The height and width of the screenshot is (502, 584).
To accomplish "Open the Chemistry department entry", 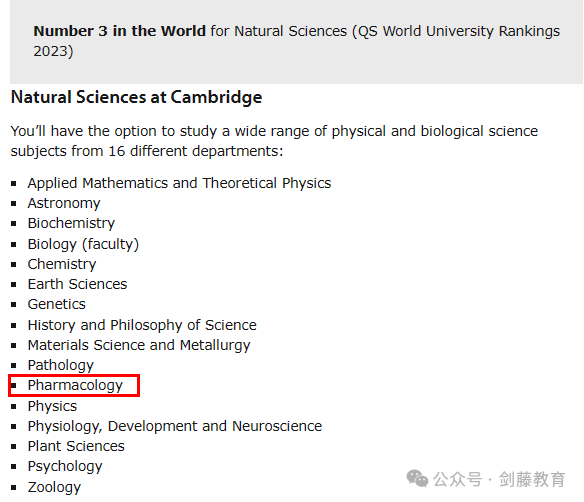I will [x=62, y=264].
